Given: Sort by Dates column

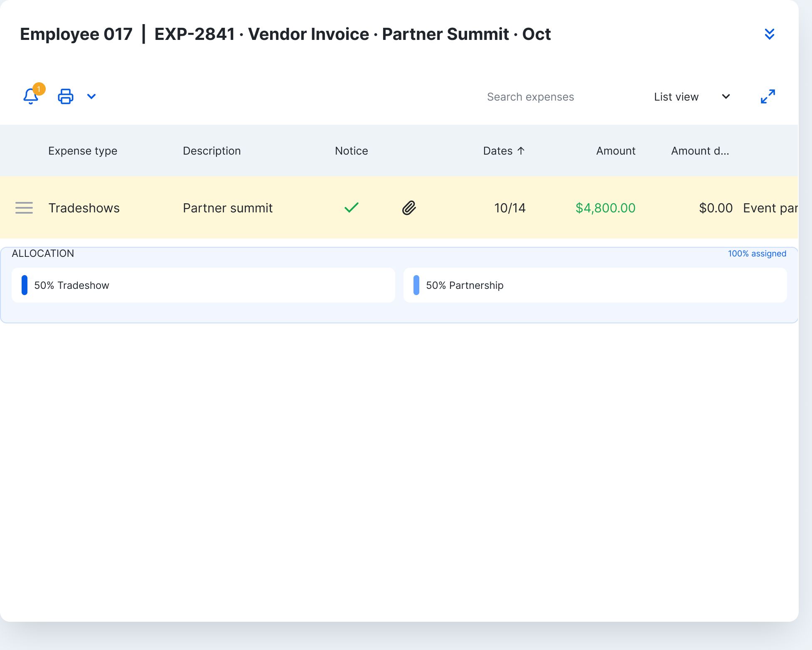Looking at the screenshot, I should pos(504,151).
